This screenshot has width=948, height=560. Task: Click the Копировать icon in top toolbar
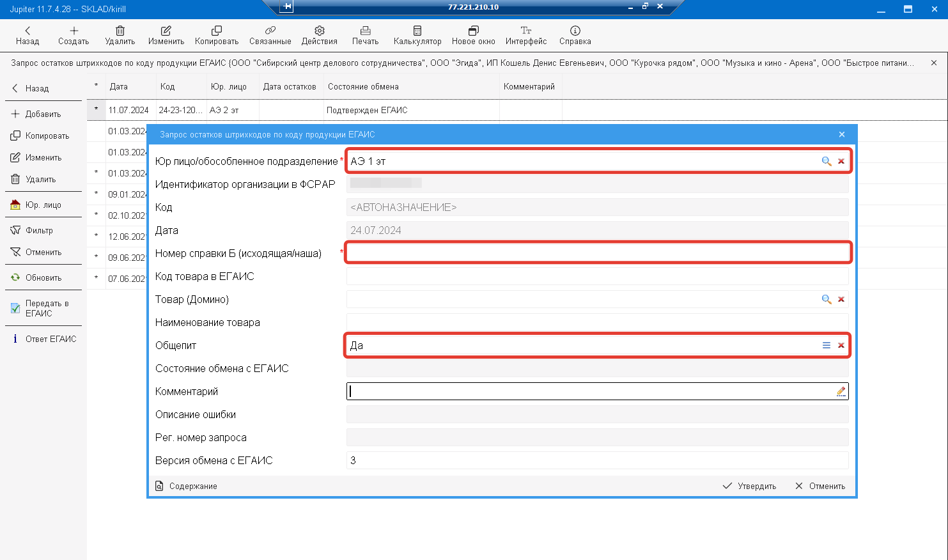[217, 31]
